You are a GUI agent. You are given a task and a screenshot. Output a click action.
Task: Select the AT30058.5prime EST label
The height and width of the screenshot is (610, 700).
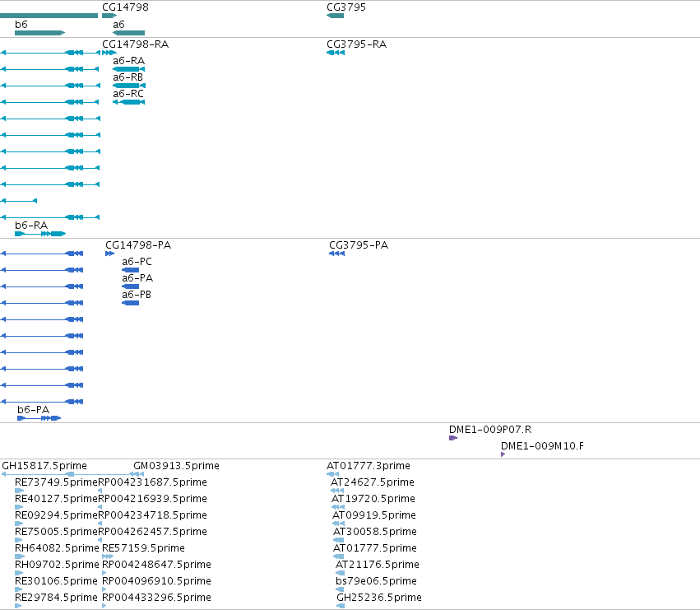[x=375, y=533]
